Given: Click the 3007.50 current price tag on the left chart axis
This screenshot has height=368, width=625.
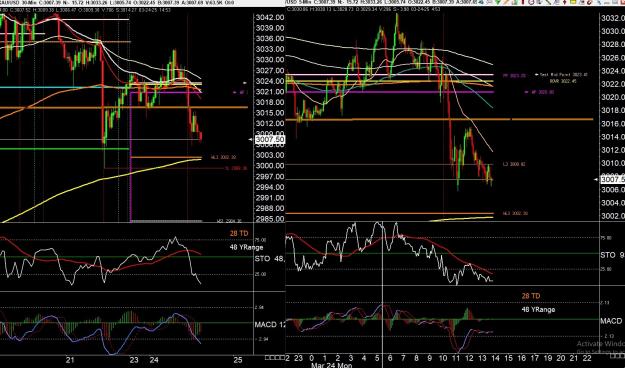Looking at the screenshot, I should pyautogui.click(x=270, y=140).
